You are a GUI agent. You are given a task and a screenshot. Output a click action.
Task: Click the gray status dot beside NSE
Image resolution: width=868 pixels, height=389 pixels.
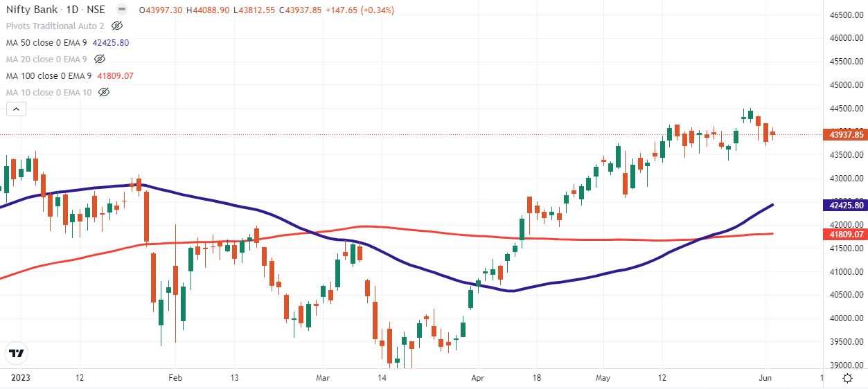(122, 10)
